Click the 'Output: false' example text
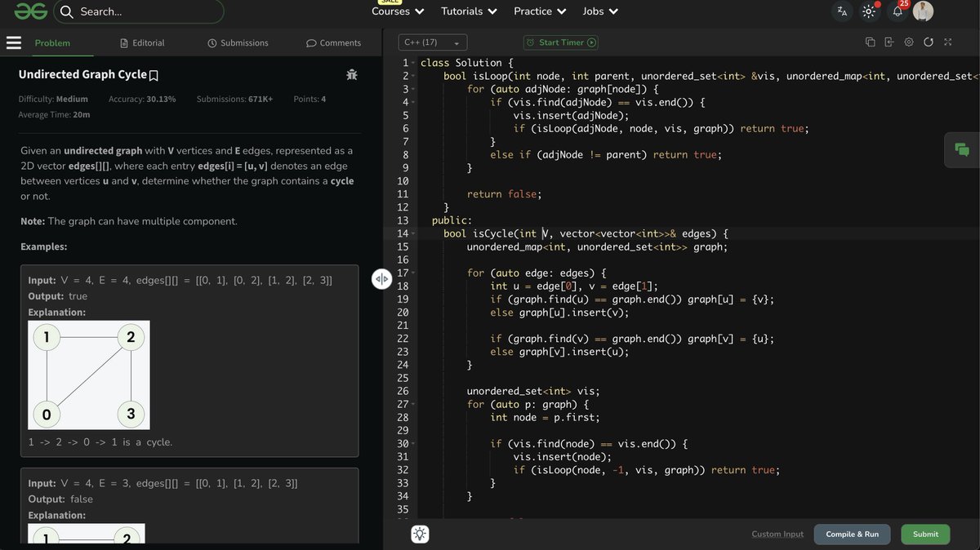Viewport: 980px width, 550px height. click(x=60, y=499)
